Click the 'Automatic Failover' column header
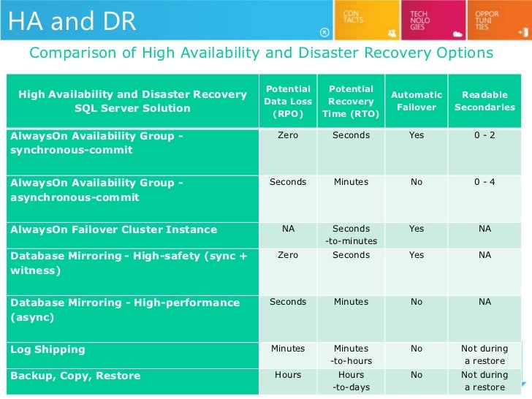532x399 pixels. (417, 101)
